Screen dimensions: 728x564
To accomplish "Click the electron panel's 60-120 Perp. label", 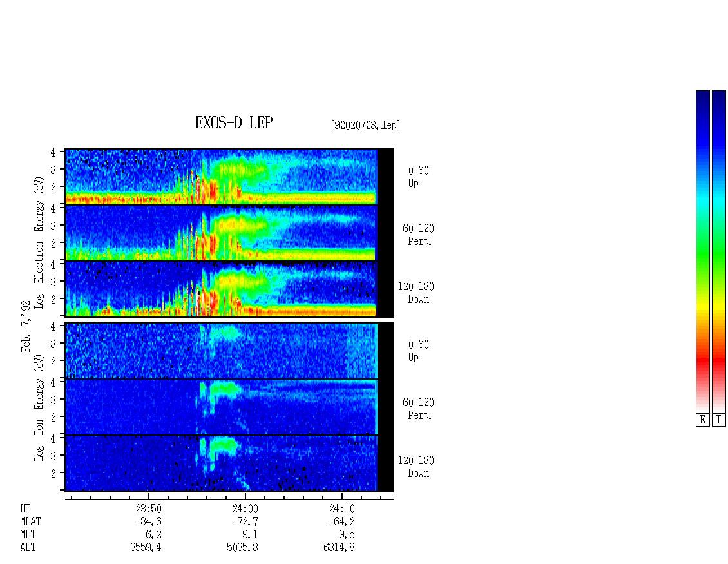I will 418,235.
